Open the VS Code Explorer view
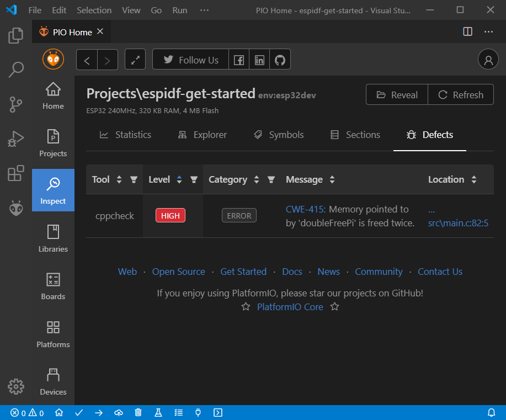The width and height of the screenshot is (506, 420). point(15,35)
